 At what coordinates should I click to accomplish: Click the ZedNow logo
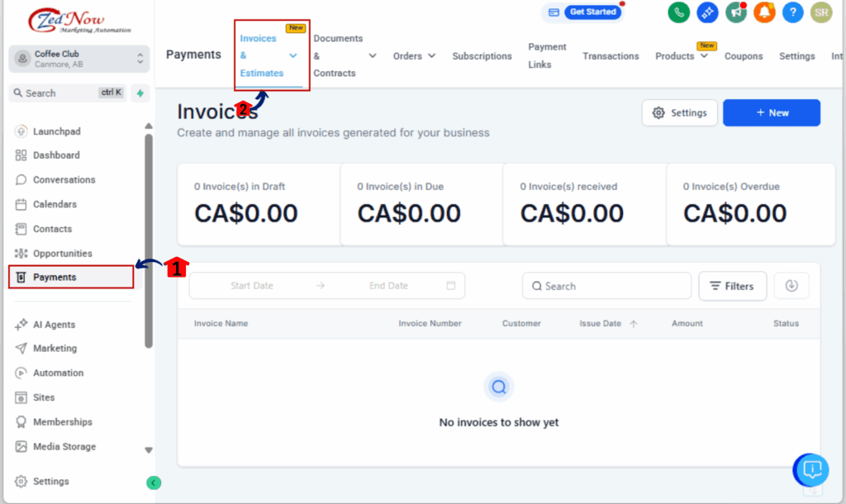[78, 21]
